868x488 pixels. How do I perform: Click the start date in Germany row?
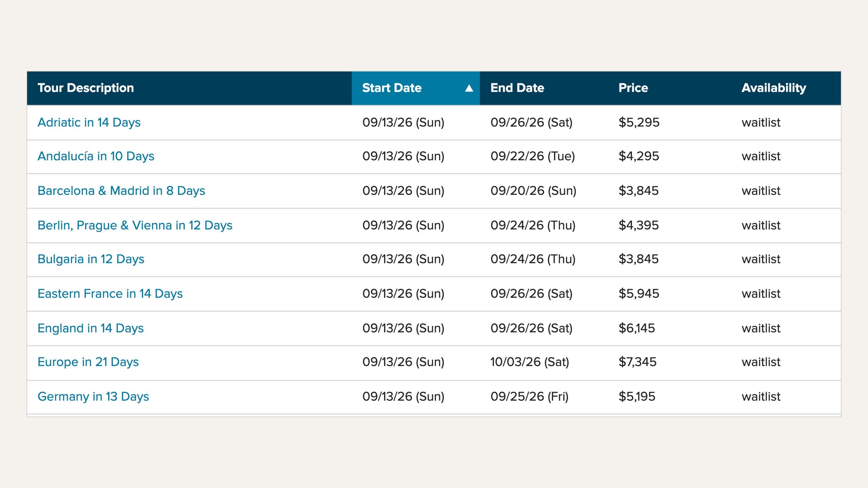[x=403, y=397]
